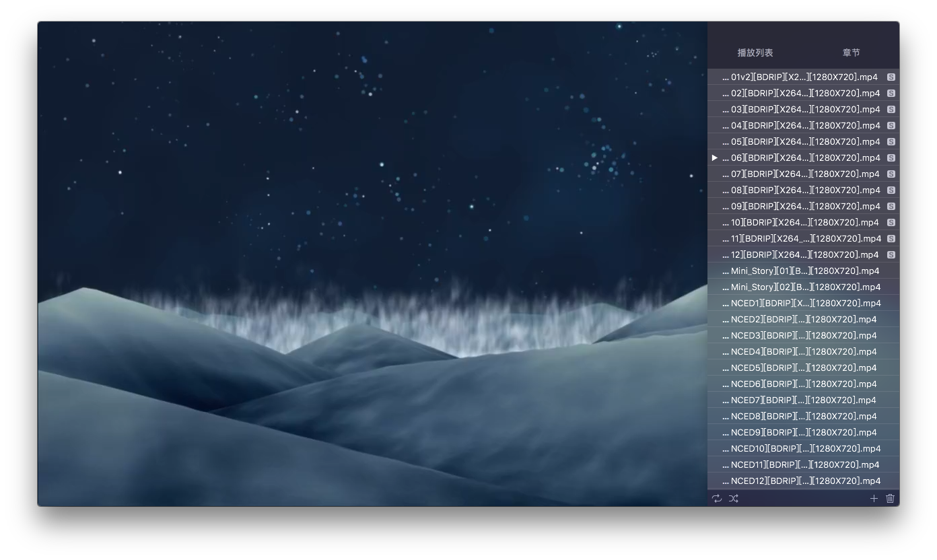
Task: Enable playlist repeat mode
Action: [716, 498]
